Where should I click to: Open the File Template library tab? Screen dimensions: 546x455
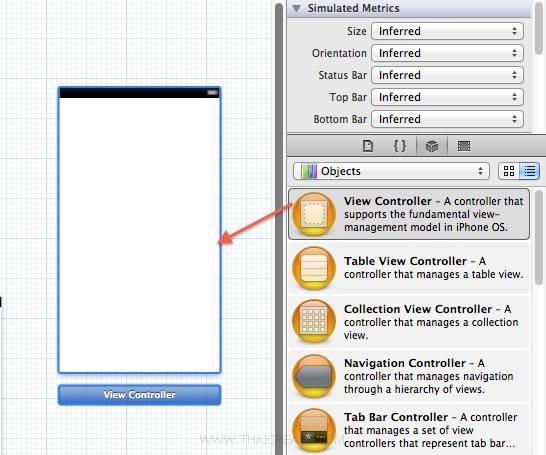click(x=368, y=146)
